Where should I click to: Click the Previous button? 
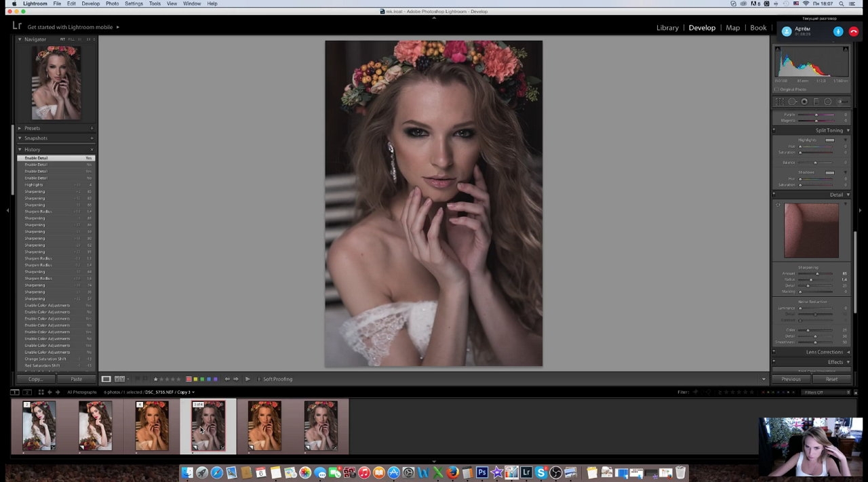coord(791,379)
